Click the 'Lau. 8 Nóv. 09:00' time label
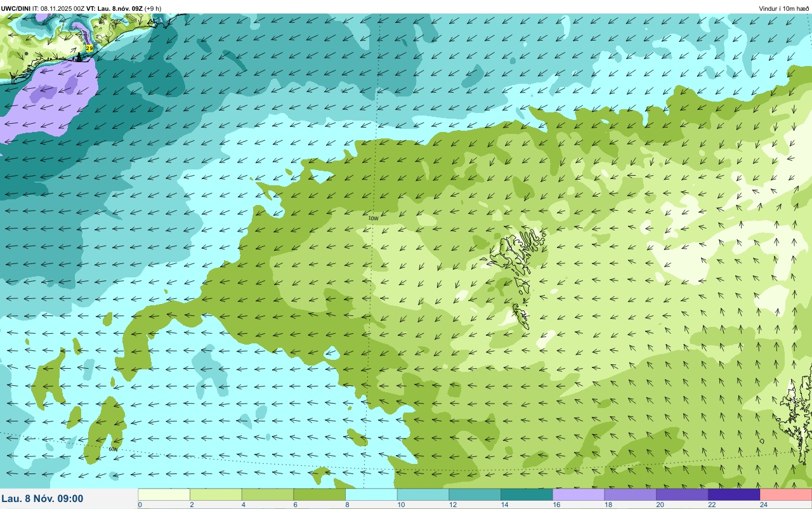 point(43,499)
